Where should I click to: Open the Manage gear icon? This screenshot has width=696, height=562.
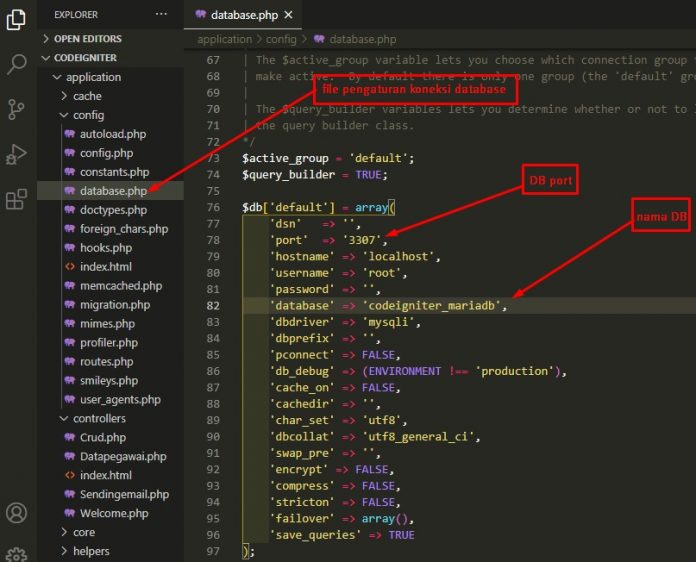pyautogui.click(x=16, y=554)
